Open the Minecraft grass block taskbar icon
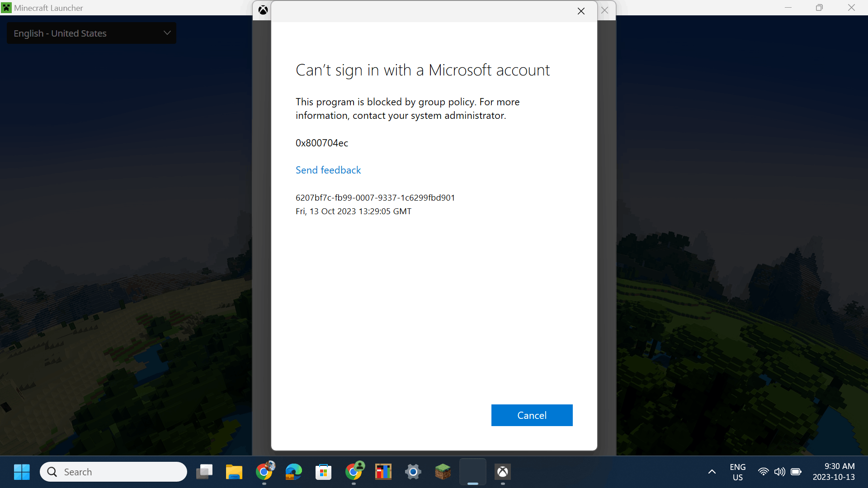This screenshot has height=488, width=868. [x=443, y=472]
